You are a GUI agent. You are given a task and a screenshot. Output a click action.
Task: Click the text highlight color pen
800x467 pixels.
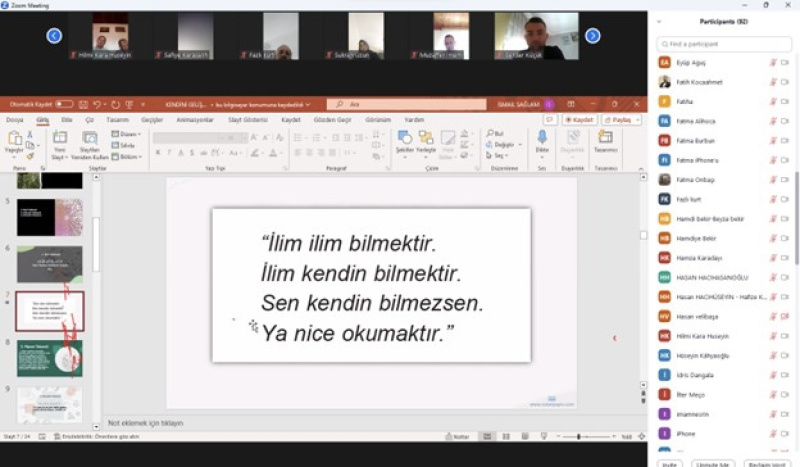pyautogui.click(x=255, y=153)
